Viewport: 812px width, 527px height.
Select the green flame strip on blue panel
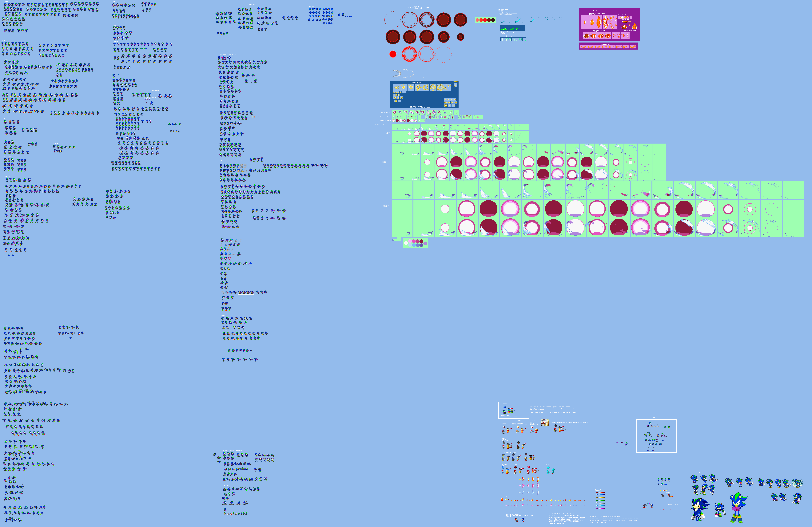click(513, 28)
